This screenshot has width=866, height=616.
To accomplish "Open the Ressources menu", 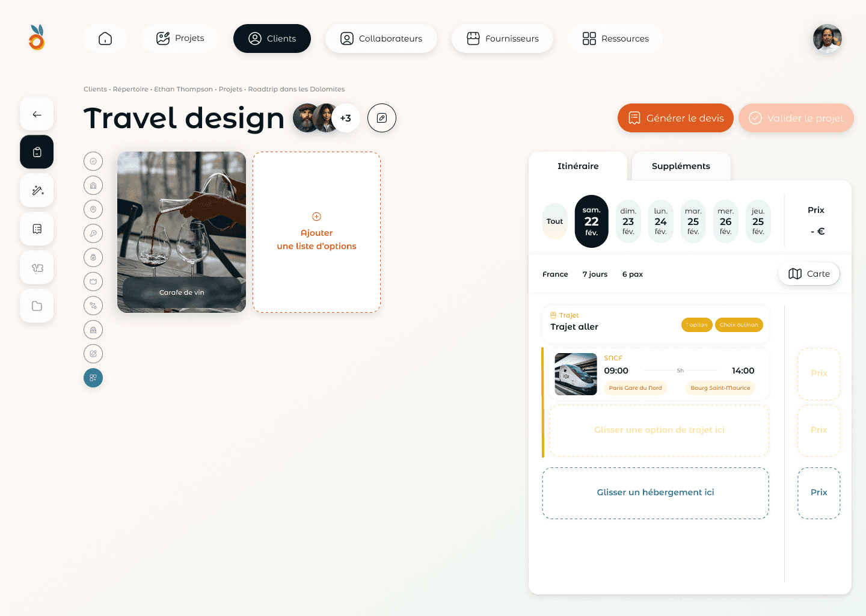I will coord(616,38).
